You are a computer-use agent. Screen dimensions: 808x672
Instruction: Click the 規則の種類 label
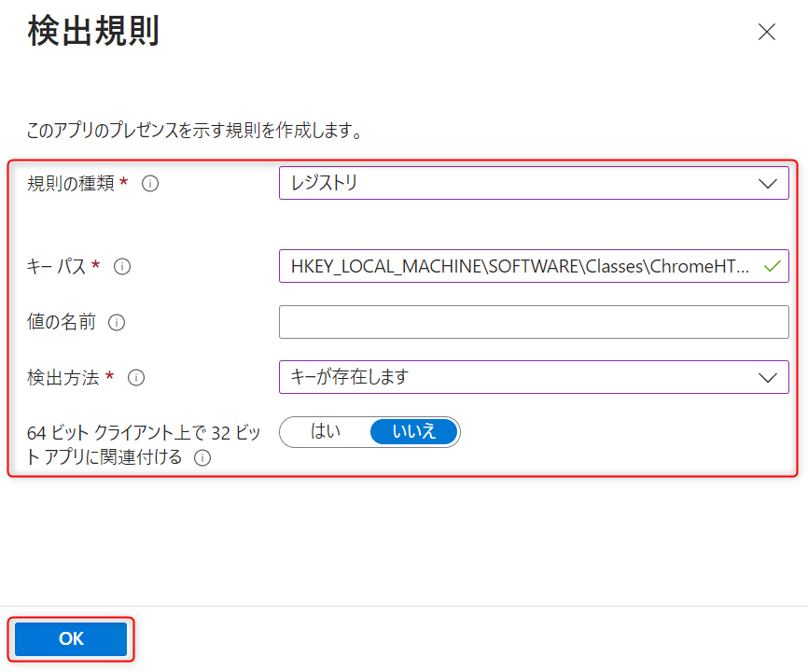tap(71, 184)
